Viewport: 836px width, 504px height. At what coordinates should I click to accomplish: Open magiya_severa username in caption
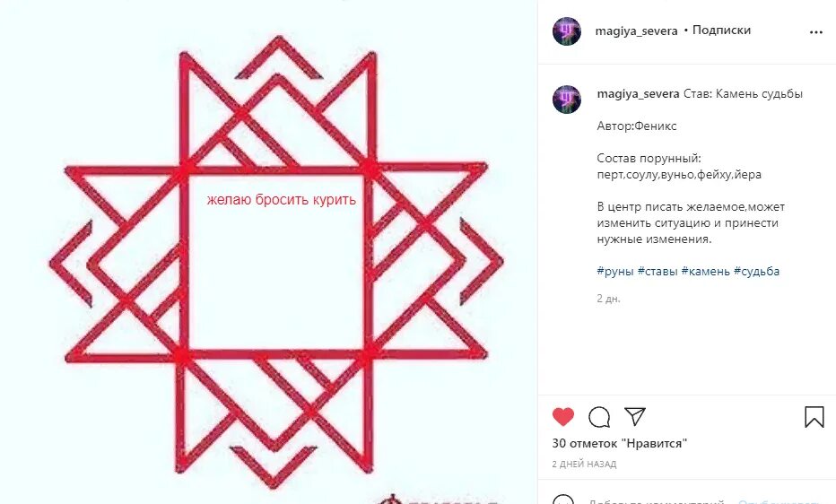pyautogui.click(x=638, y=94)
